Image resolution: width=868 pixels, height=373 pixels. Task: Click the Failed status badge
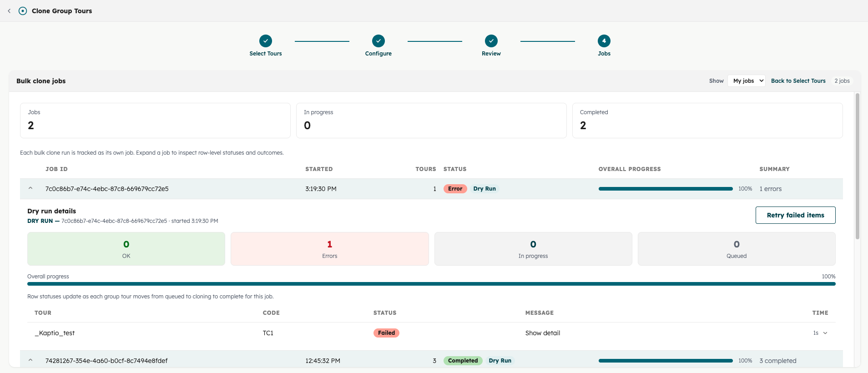pos(386,333)
